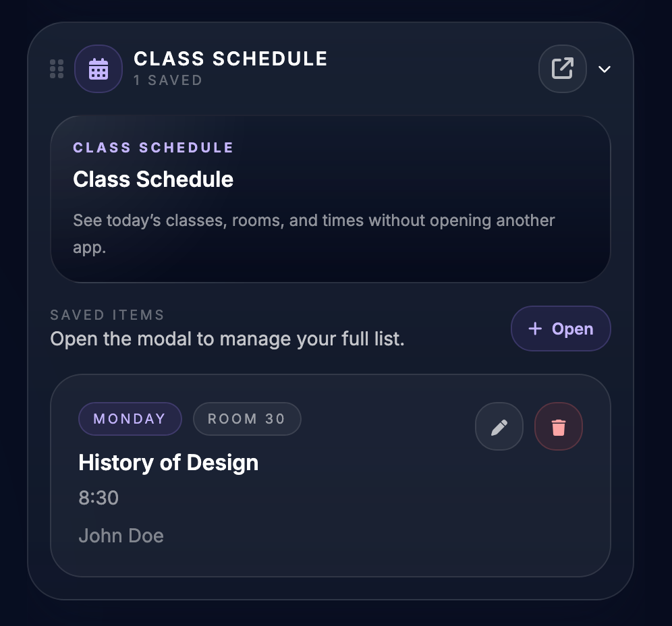Select the ROOM 30 tag chip
Image resolution: width=672 pixels, height=626 pixels.
pyautogui.click(x=247, y=418)
